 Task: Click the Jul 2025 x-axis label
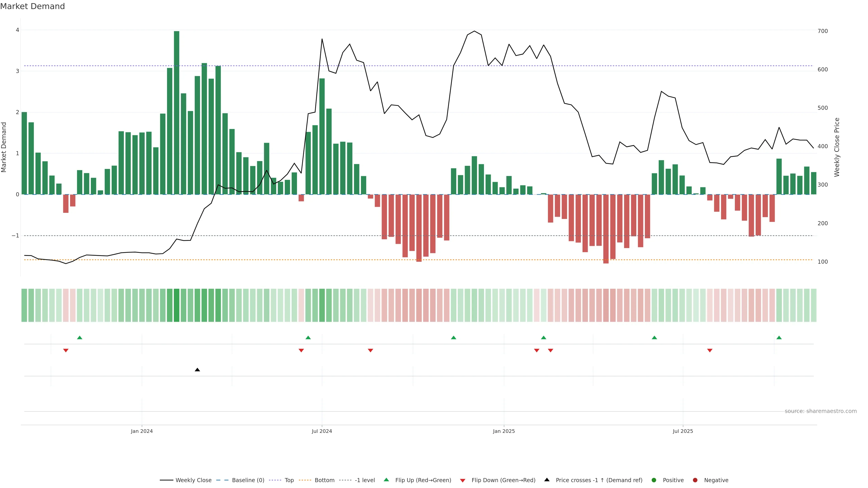pos(683,431)
